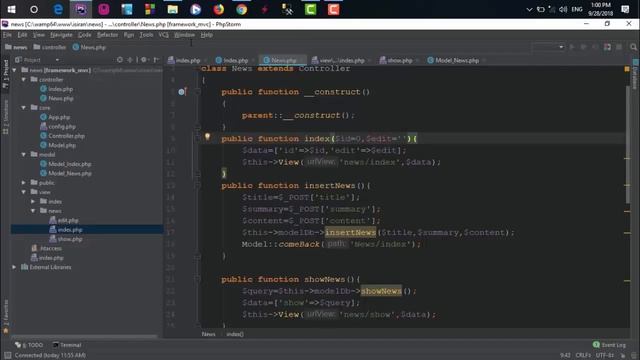This screenshot has height=360, width=640.
Task: Click the Debug button in the toolbar
Action: coord(584,47)
